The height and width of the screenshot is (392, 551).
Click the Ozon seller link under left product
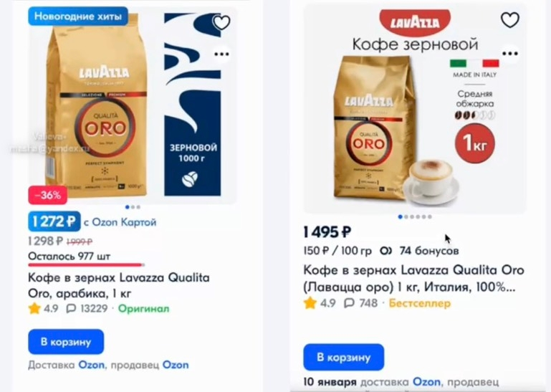[x=176, y=365]
